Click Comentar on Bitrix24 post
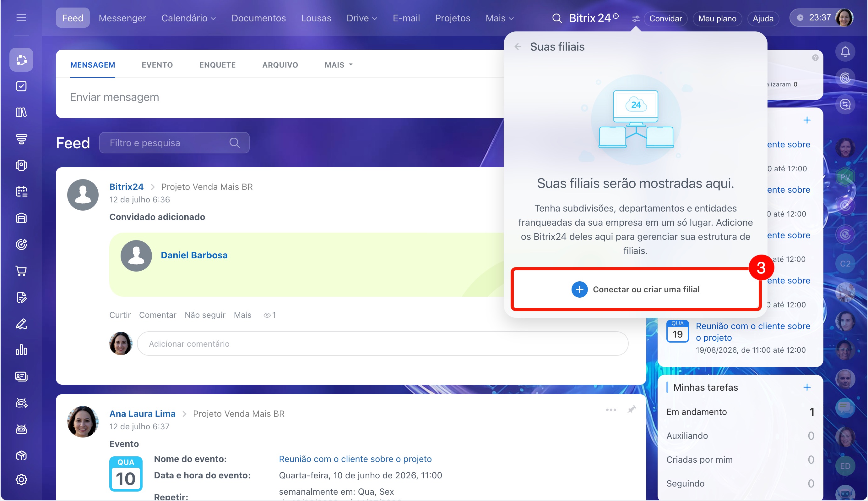Image resolution: width=868 pixels, height=501 pixels. pos(157,315)
